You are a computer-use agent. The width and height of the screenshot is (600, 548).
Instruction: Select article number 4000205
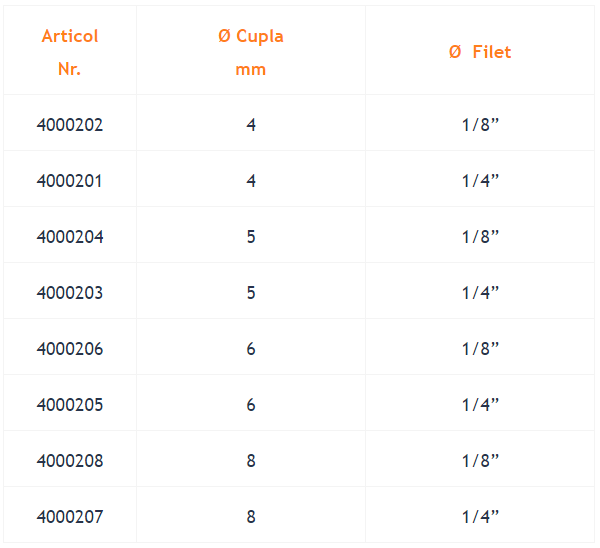tap(70, 405)
